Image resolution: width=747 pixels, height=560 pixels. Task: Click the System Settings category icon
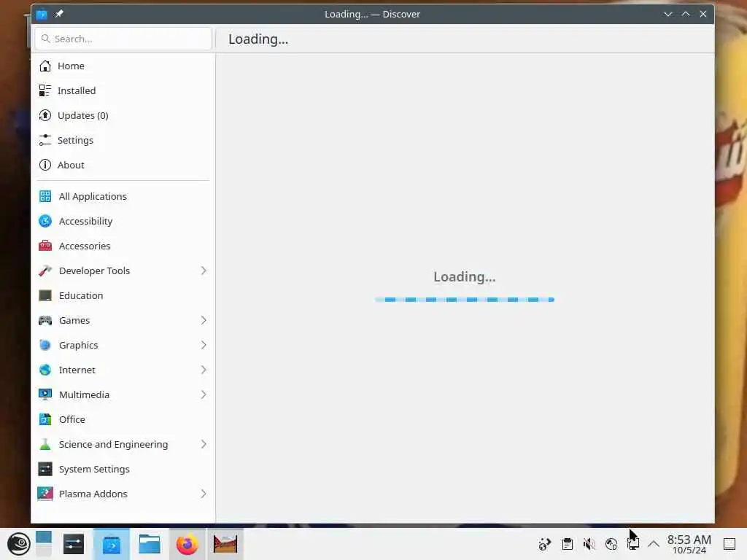[x=44, y=469]
